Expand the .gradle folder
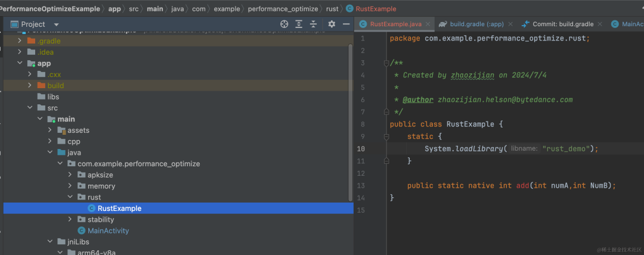The height and width of the screenshot is (255, 644). tap(19, 41)
